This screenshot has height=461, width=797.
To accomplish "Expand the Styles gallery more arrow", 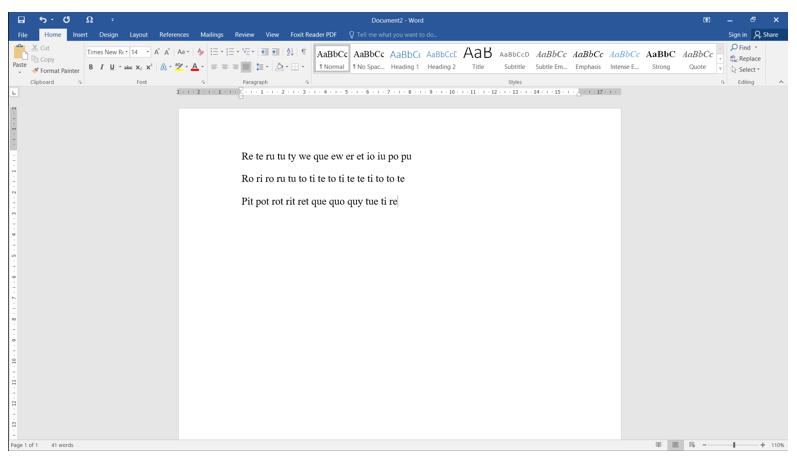I will tap(722, 68).
